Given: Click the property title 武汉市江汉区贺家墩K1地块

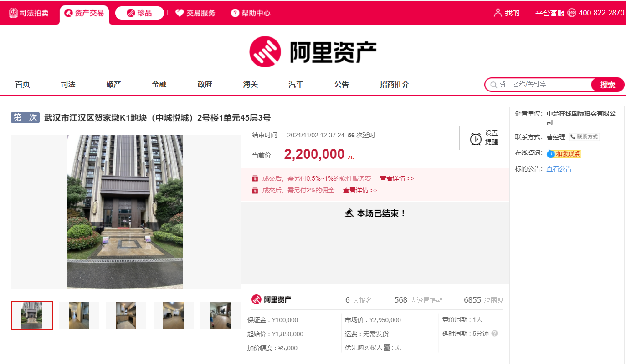Looking at the screenshot, I should pyautogui.click(x=157, y=118).
